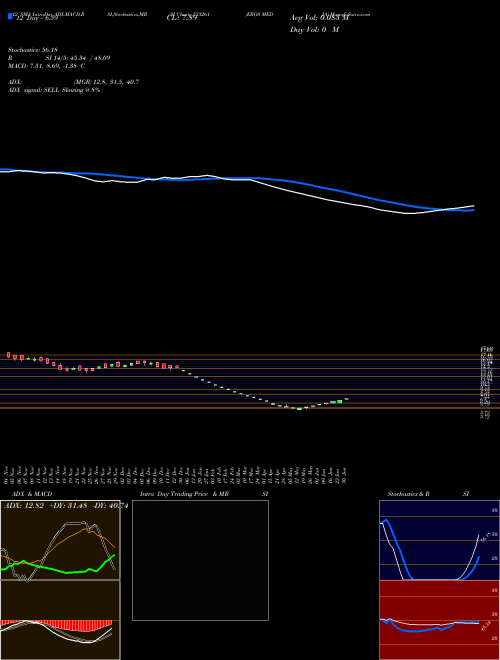Click the blue 12 Day legend square

tap(10, 16)
